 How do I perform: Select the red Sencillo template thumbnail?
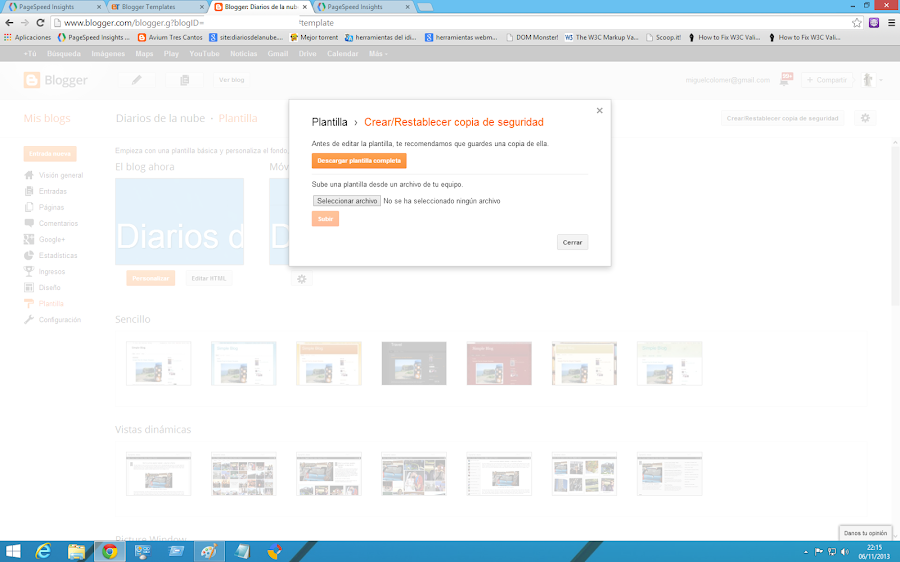click(x=499, y=363)
